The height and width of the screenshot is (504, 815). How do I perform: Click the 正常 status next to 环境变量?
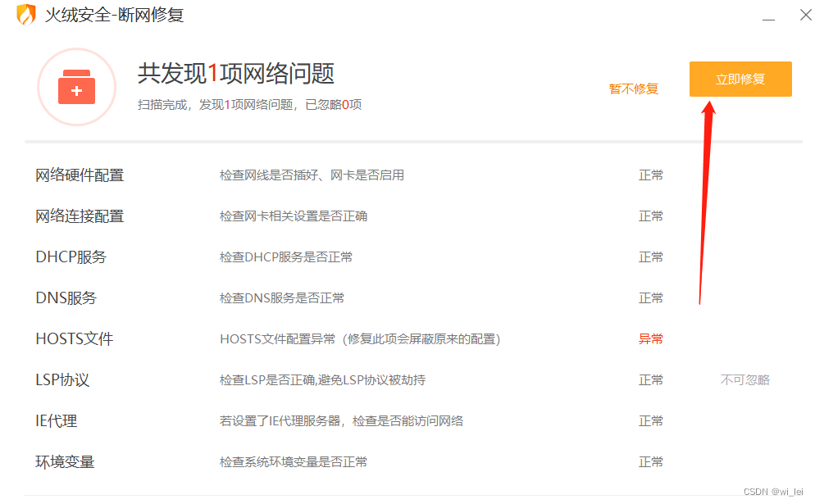pyautogui.click(x=650, y=461)
